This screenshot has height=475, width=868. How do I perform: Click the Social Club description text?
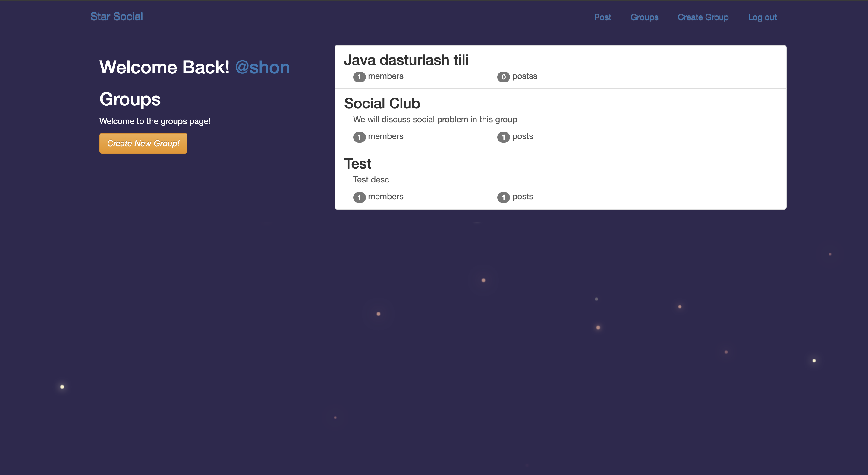(435, 120)
